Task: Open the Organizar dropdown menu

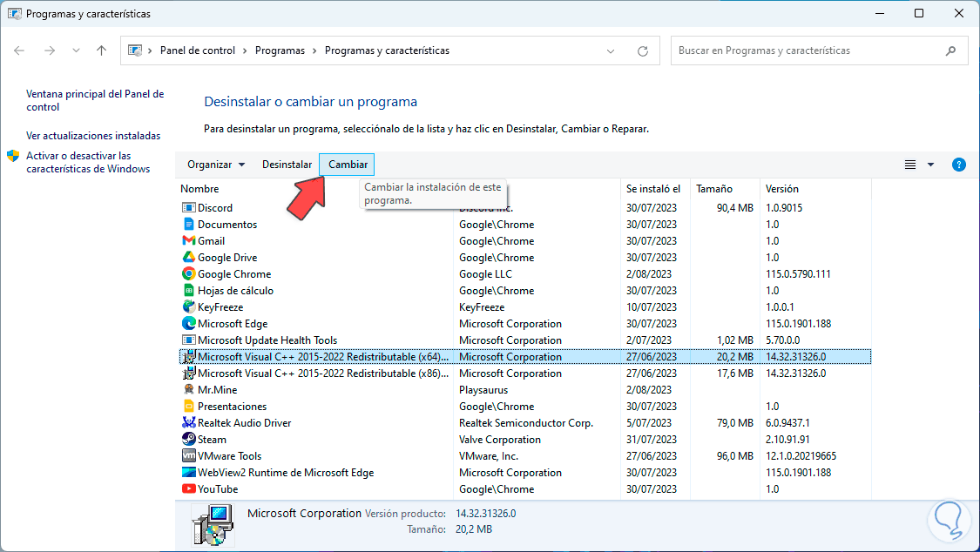Action: pyautogui.click(x=216, y=165)
